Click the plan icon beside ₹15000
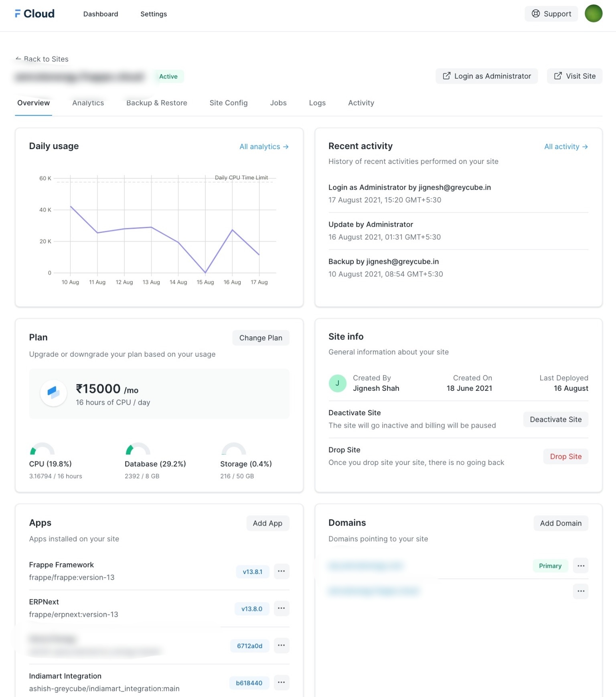The height and width of the screenshot is (697, 616). (53, 393)
